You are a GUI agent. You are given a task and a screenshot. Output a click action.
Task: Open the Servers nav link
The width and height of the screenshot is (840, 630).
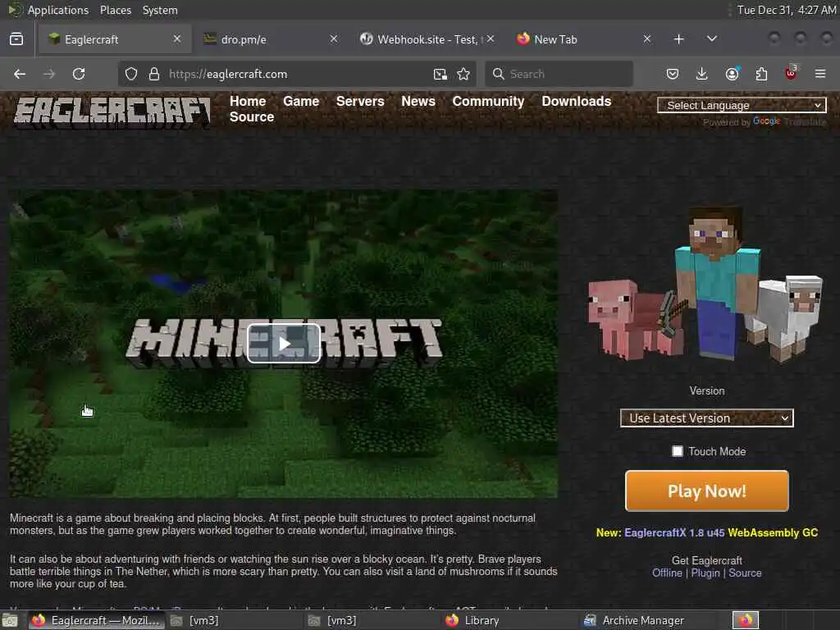coord(360,101)
